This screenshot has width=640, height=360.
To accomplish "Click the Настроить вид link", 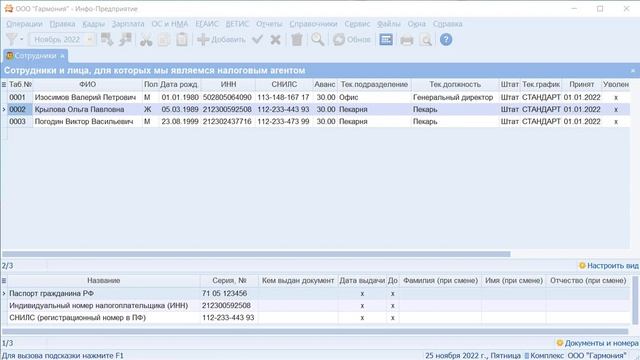I will [609, 266].
